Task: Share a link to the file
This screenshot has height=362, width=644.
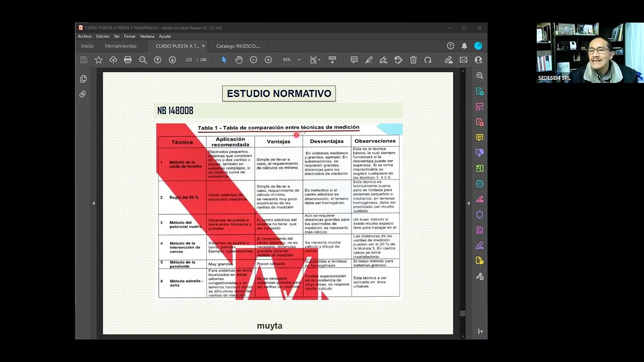Action: click(448, 60)
